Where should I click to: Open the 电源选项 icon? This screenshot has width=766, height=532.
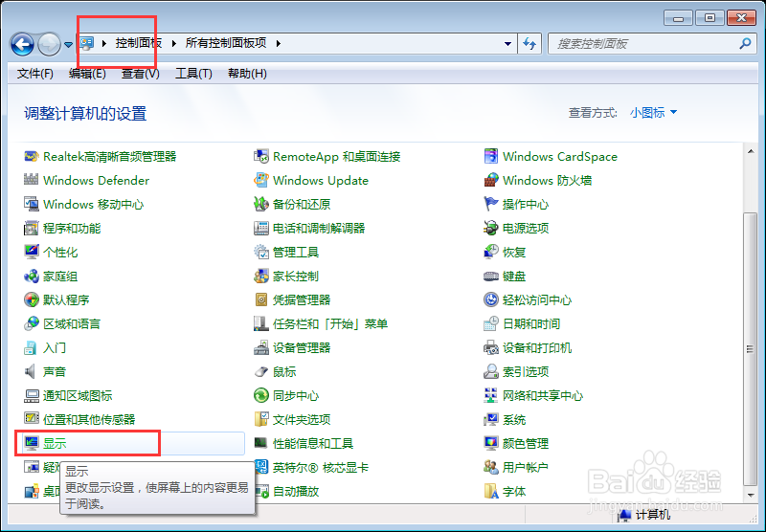[491, 228]
